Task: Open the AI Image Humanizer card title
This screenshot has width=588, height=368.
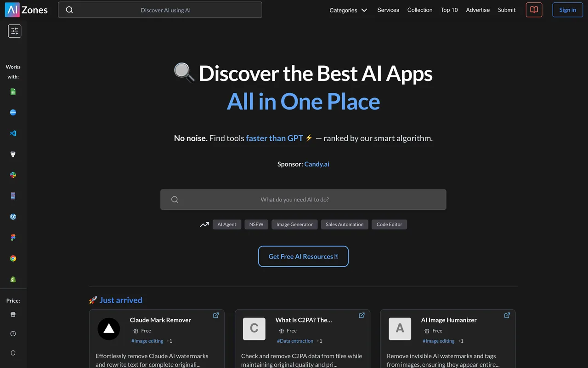Action: pyautogui.click(x=449, y=320)
